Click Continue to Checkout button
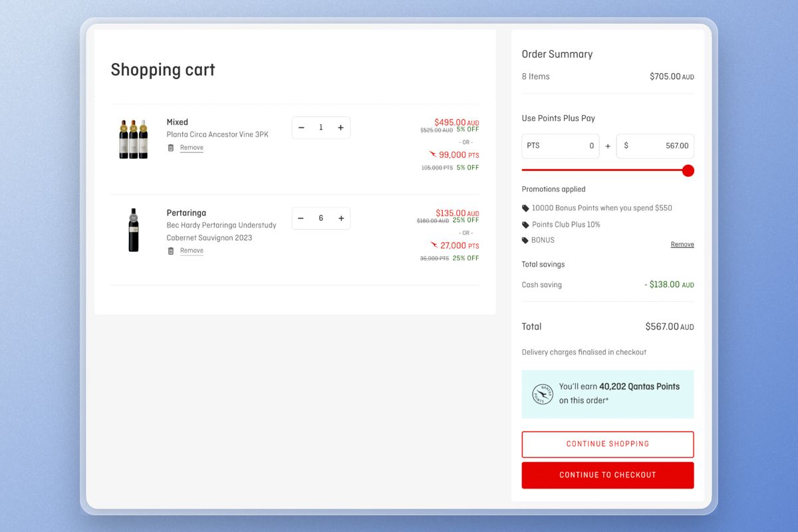 (608, 475)
